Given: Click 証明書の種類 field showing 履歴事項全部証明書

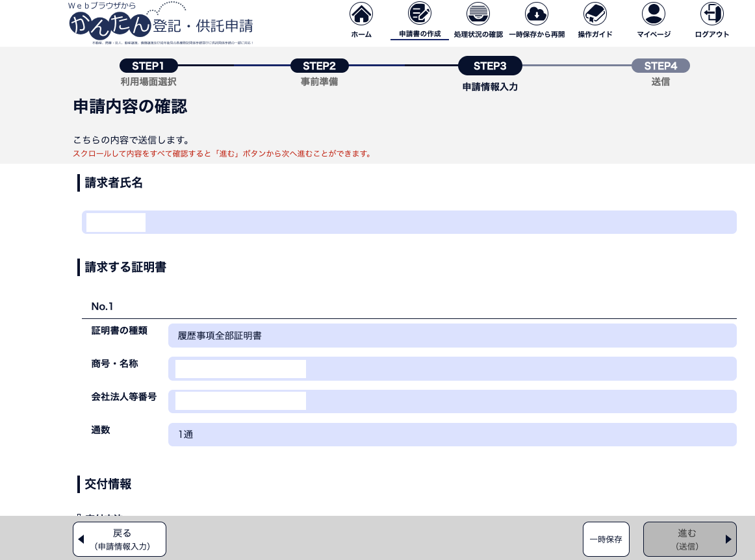Looking at the screenshot, I should [452, 336].
